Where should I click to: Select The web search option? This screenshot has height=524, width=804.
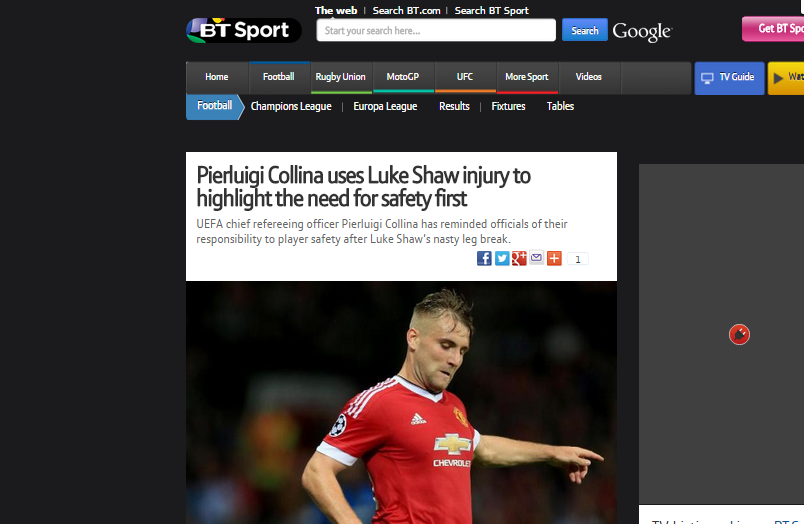[x=336, y=10]
